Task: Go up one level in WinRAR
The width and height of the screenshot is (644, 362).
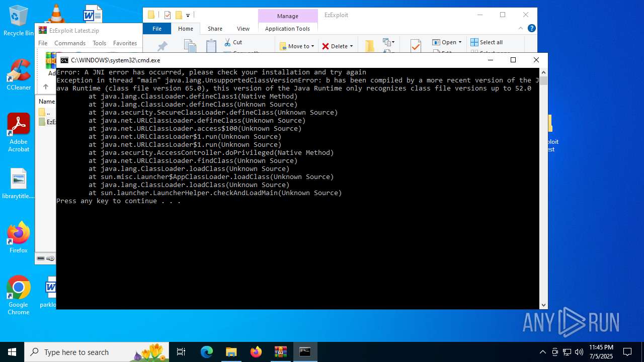Action: coord(46,86)
